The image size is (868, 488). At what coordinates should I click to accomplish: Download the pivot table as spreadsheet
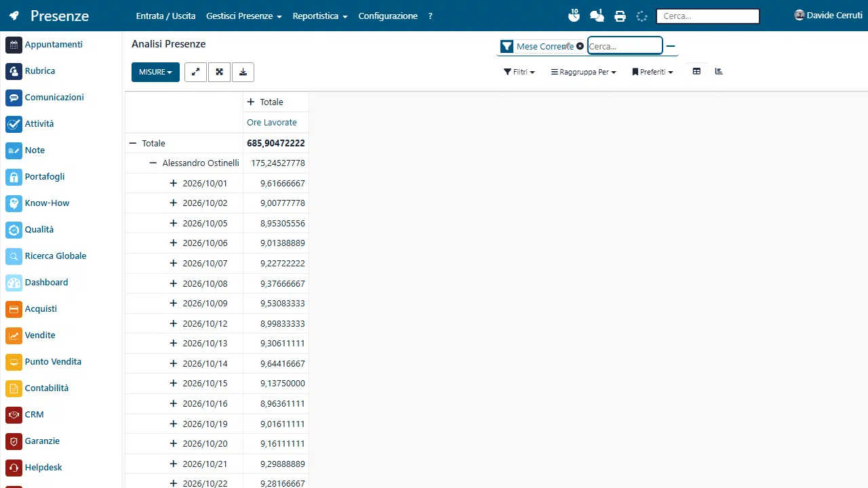(243, 72)
